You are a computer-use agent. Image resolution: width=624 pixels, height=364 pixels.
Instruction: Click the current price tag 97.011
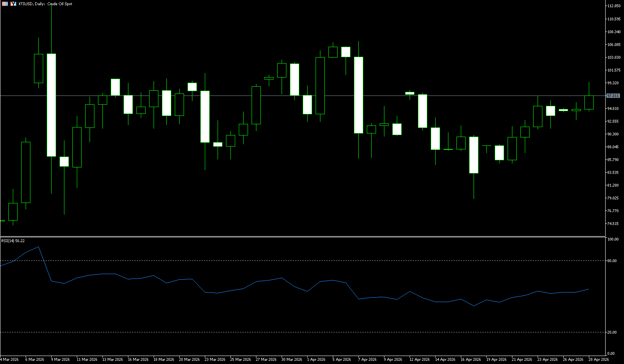613,96
